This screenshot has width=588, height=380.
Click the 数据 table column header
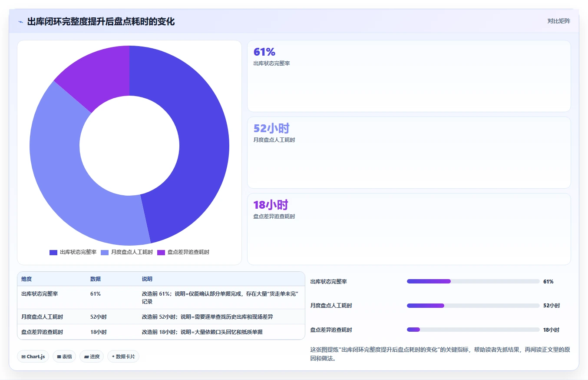96,279
